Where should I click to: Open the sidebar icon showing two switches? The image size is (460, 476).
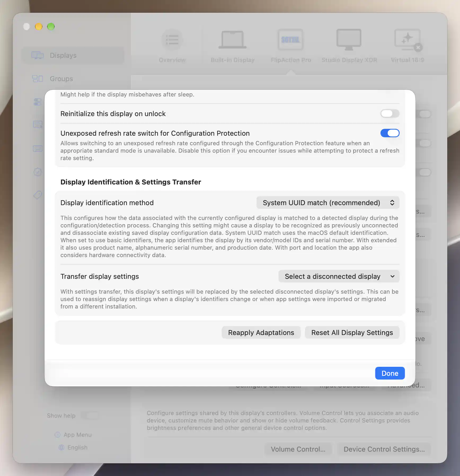(38, 102)
